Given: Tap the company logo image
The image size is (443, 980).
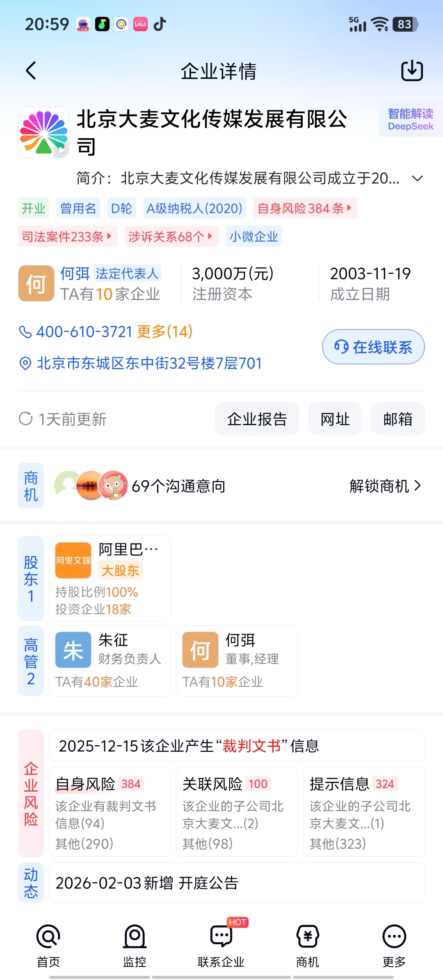Looking at the screenshot, I should (x=44, y=132).
